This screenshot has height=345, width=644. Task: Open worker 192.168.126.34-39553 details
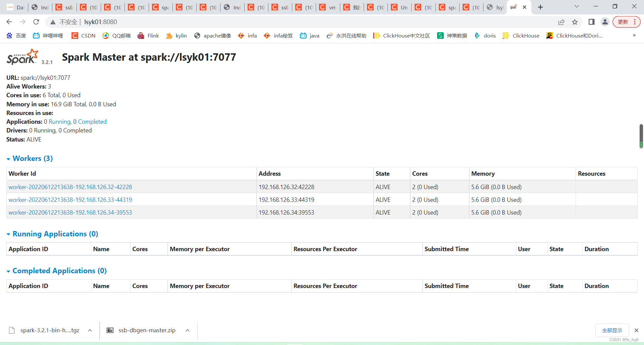click(70, 213)
